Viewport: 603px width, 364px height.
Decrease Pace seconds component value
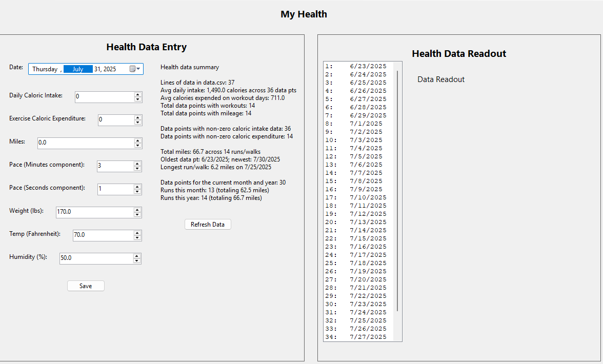[137, 191]
